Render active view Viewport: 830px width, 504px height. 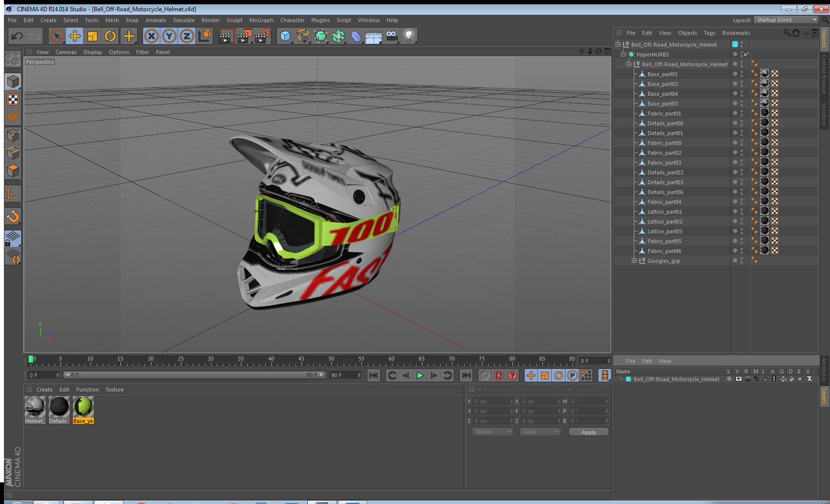coord(226,36)
